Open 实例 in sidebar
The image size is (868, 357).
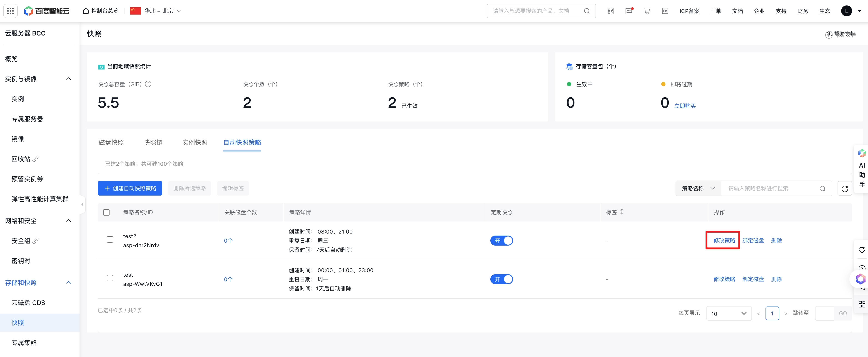click(18, 99)
